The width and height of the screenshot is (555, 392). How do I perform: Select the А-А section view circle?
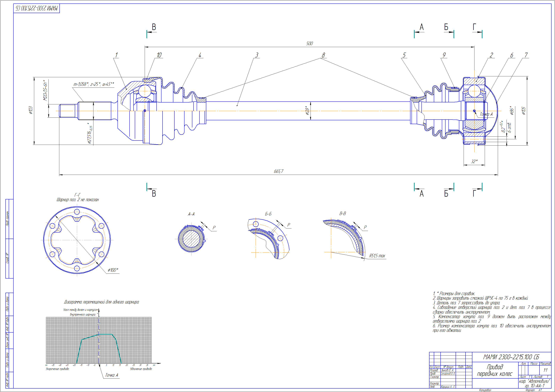coord(191,239)
